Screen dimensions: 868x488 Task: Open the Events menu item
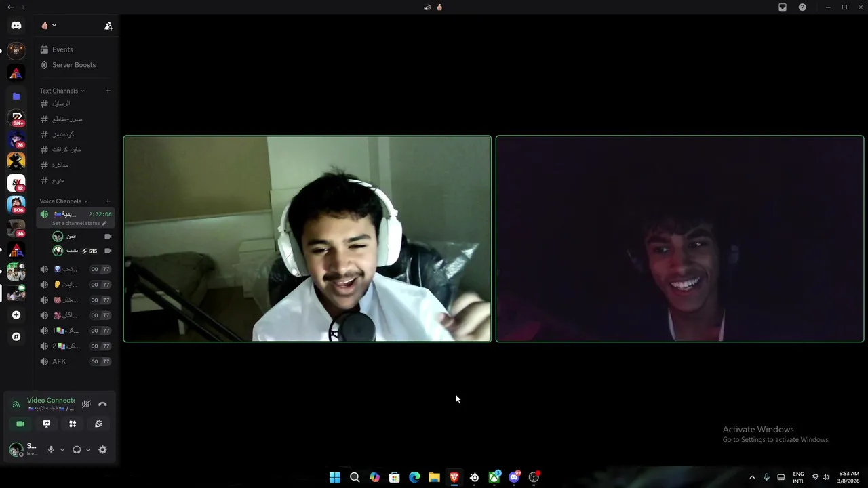75,49
